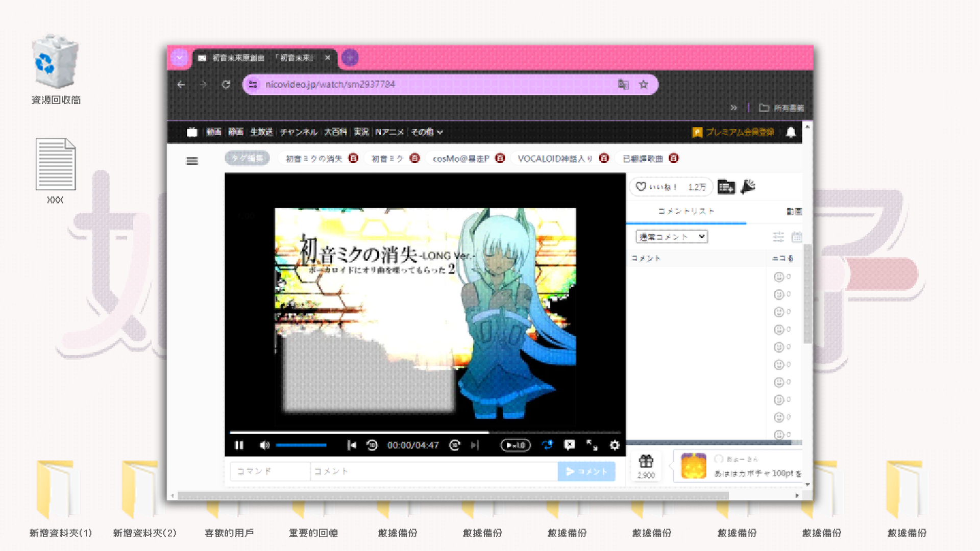The width and height of the screenshot is (980, 551).
Task: Open dictionary icon for 初音ミクの消失 tag
Action: (353, 158)
